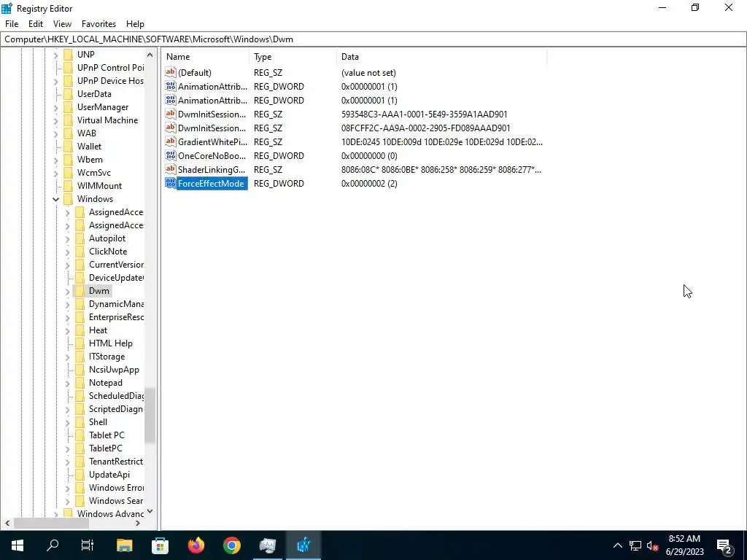Select the NcsiUwpApp key
Screen dimensions: 747x560
(x=114, y=370)
